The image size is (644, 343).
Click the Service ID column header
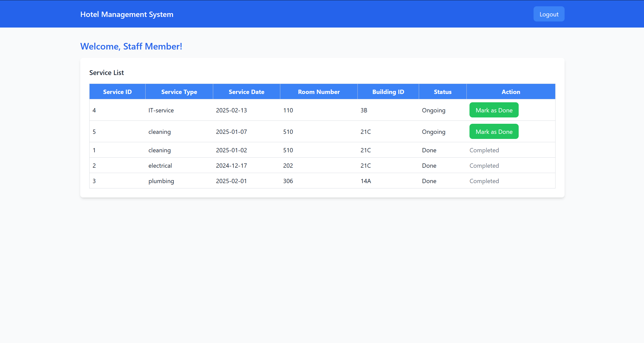117,92
